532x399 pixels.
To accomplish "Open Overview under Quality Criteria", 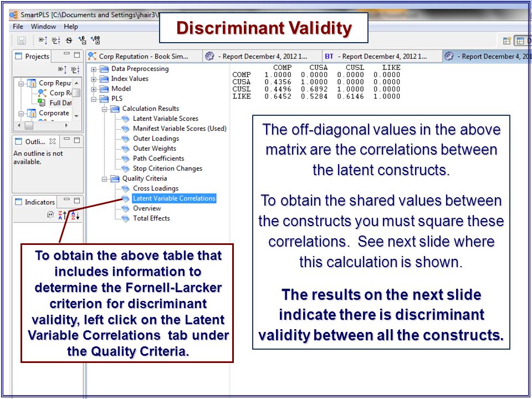I will point(147,208).
